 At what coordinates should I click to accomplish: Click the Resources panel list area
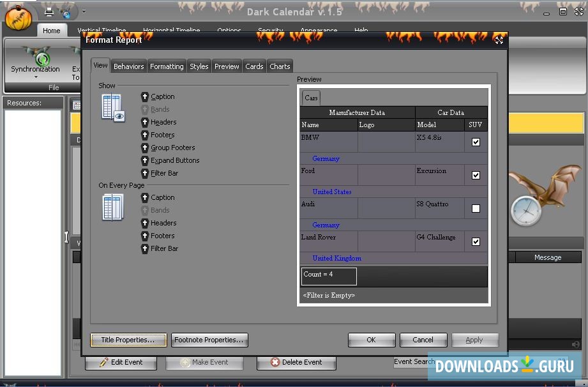[33, 243]
